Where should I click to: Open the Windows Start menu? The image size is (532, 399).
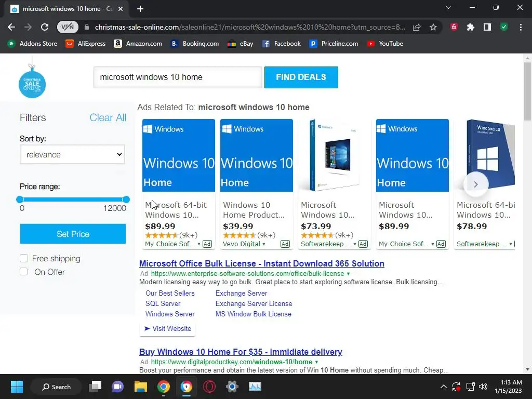[x=17, y=387]
